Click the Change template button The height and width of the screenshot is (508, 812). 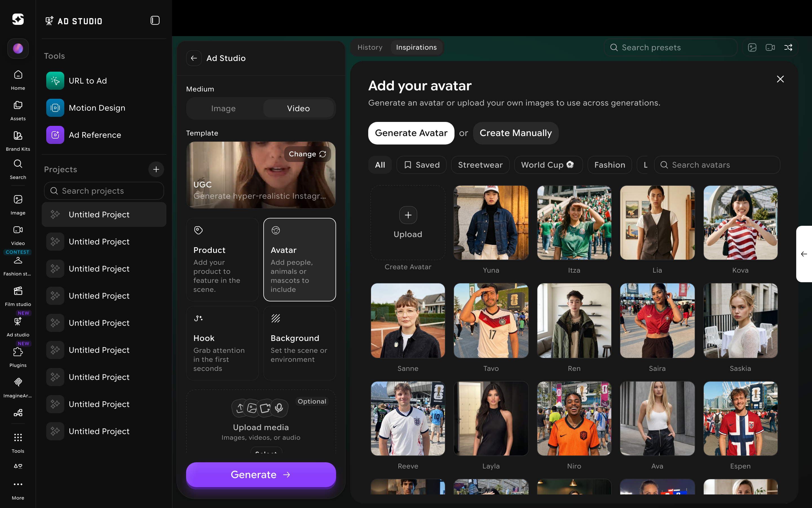pos(307,154)
